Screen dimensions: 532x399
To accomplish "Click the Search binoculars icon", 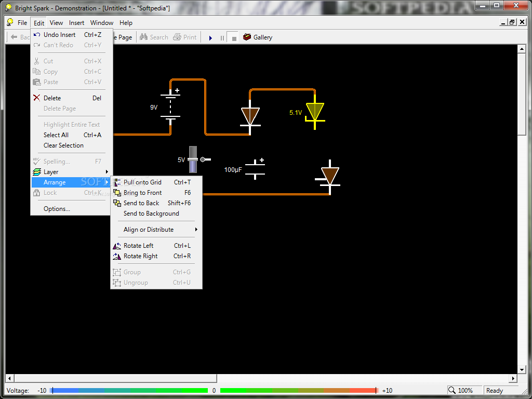I will [143, 37].
